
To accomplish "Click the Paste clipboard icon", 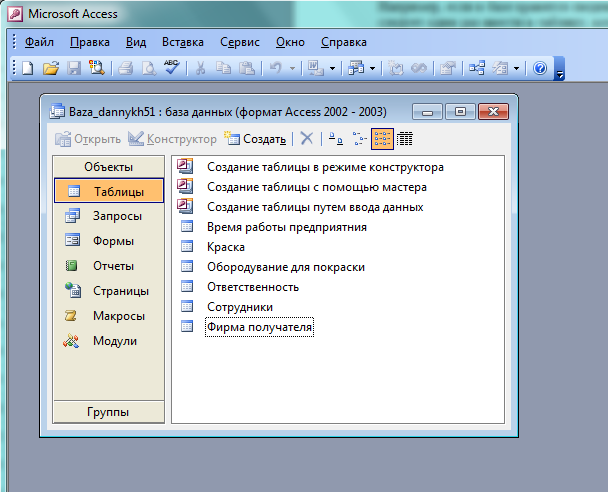I will pyautogui.click(x=247, y=68).
